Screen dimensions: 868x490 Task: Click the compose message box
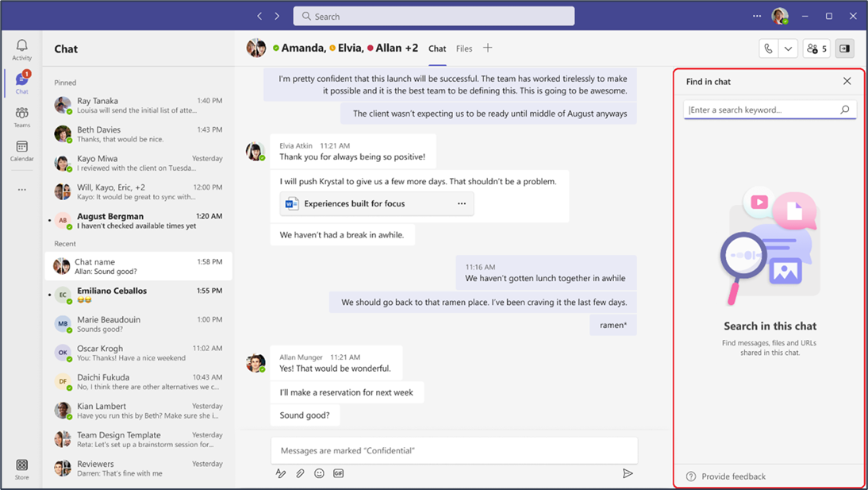point(454,450)
